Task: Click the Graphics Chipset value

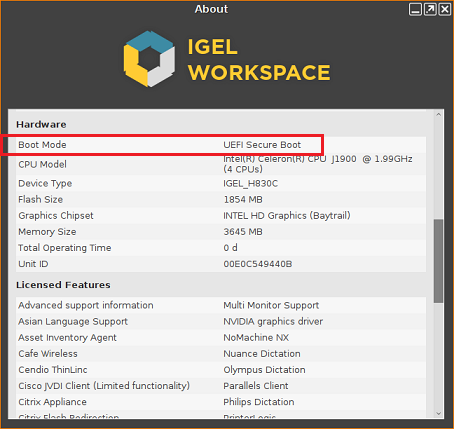Action: point(287,216)
